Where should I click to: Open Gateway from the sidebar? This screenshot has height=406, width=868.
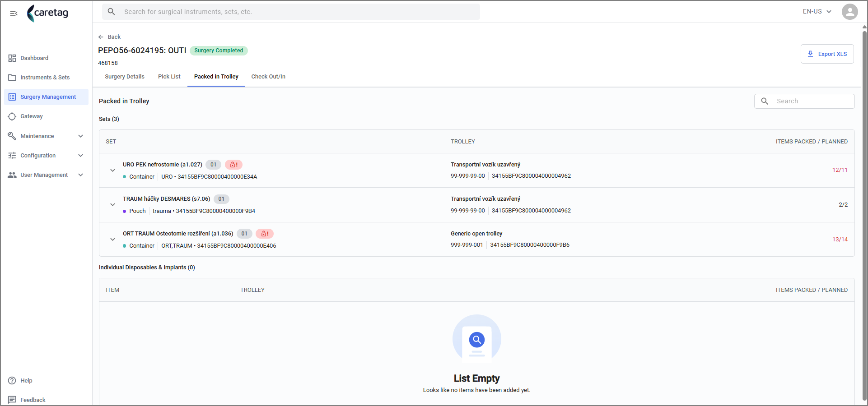coord(46,116)
